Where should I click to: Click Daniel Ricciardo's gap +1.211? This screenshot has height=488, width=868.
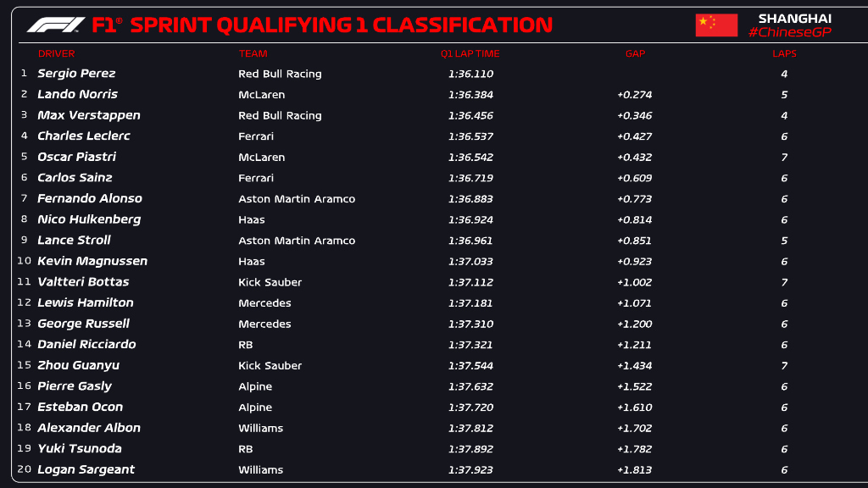(x=634, y=345)
